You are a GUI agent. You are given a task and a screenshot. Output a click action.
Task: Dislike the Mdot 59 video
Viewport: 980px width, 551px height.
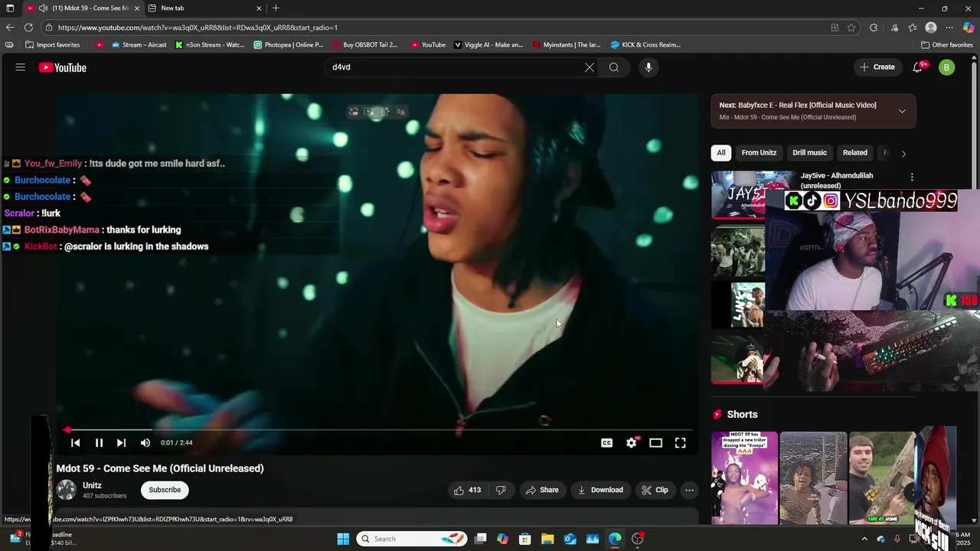[501, 490]
